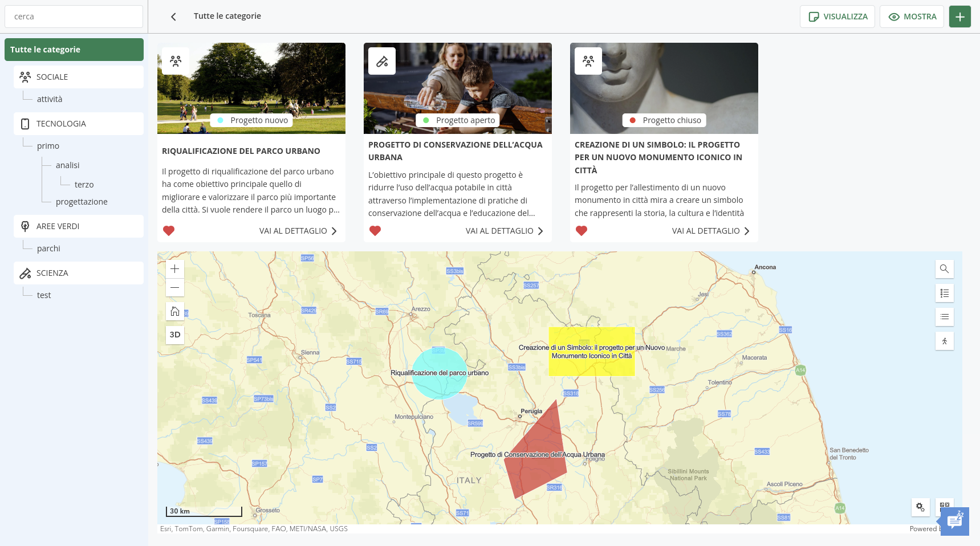Focus the cerca search field
This screenshot has width=980, height=546.
point(74,17)
